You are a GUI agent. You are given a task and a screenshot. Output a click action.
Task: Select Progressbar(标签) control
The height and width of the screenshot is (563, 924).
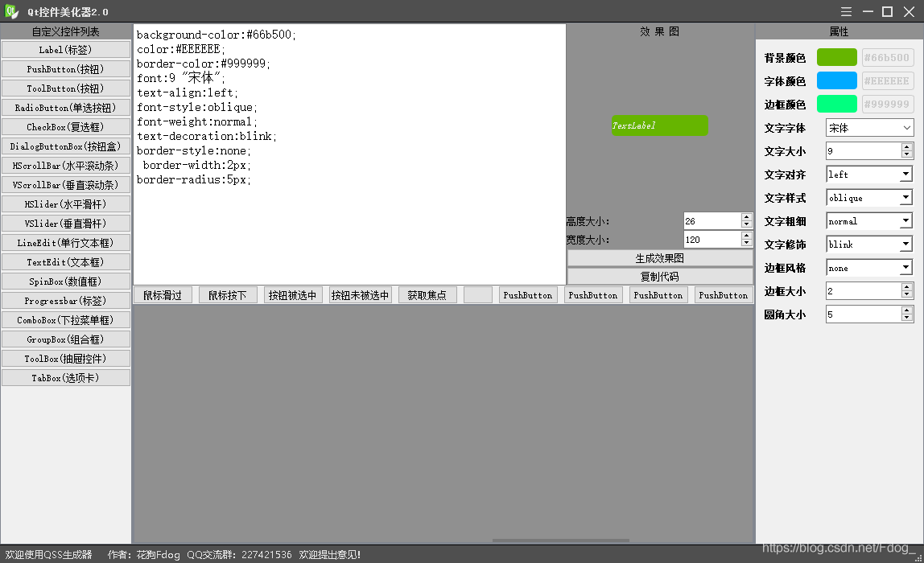[x=65, y=301]
